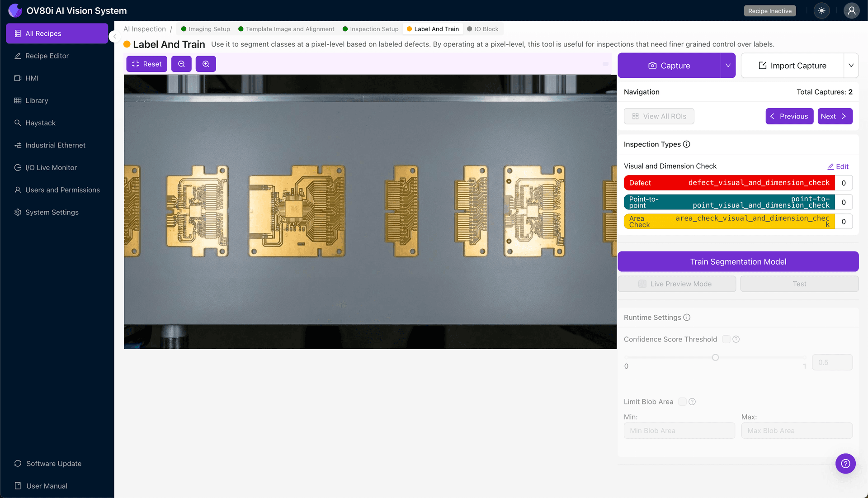Enable the Confidence Score Threshold checkbox
The height and width of the screenshot is (498, 868).
pyautogui.click(x=726, y=339)
